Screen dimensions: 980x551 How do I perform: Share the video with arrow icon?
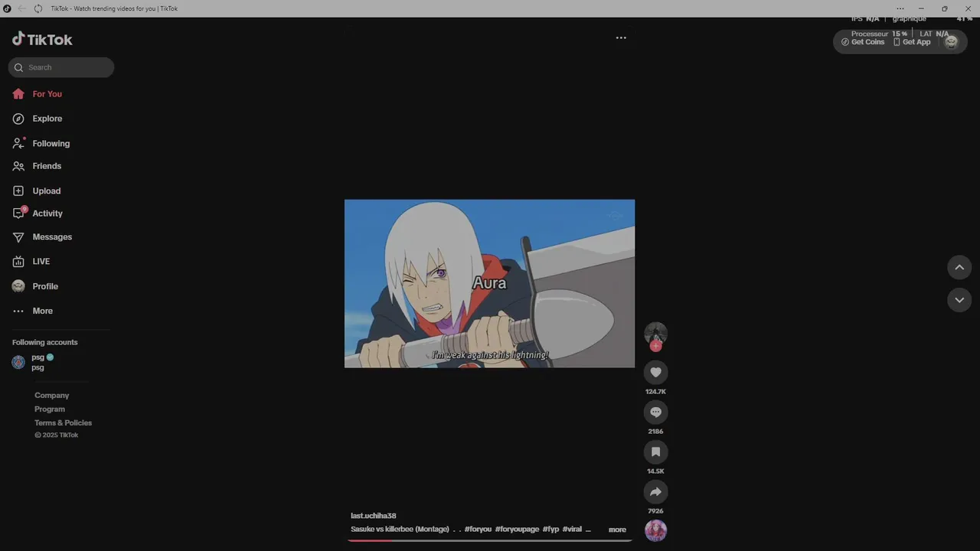coord(655,492)
